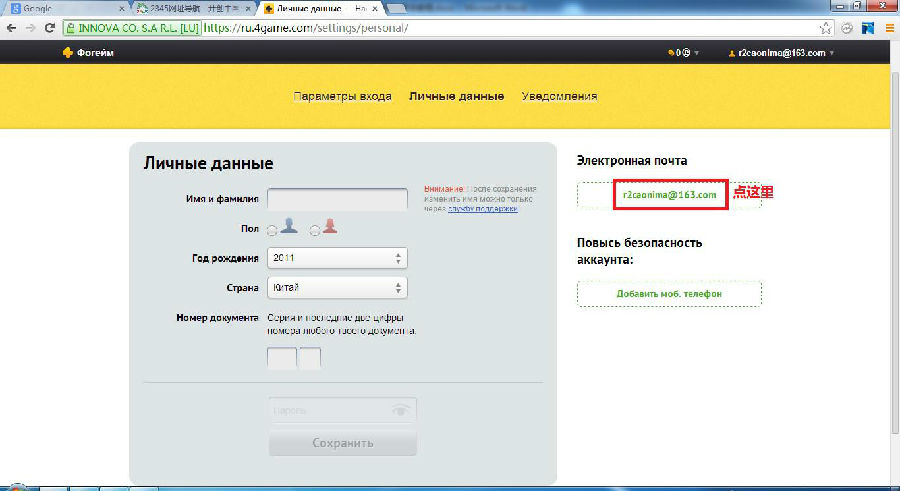Switch to Параметры входа tab
Screen dimensions: 900x491
click(342, 97)
